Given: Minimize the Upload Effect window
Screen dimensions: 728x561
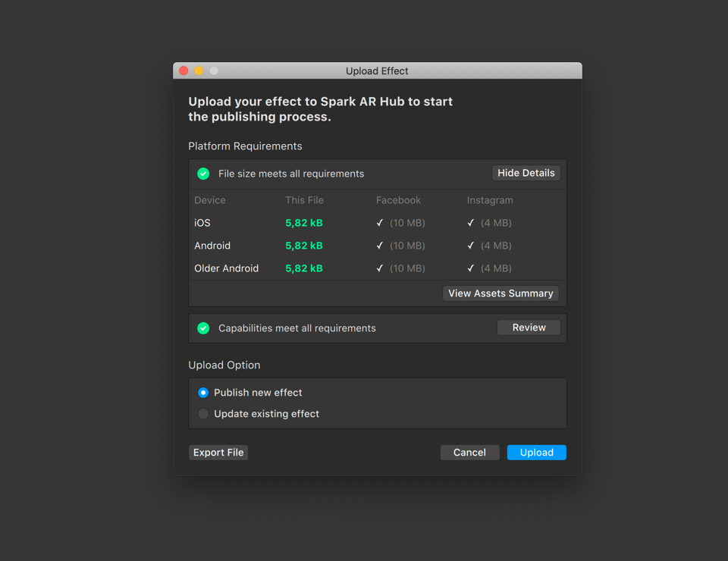Looking at the screenshot, I should coord(199,71).
